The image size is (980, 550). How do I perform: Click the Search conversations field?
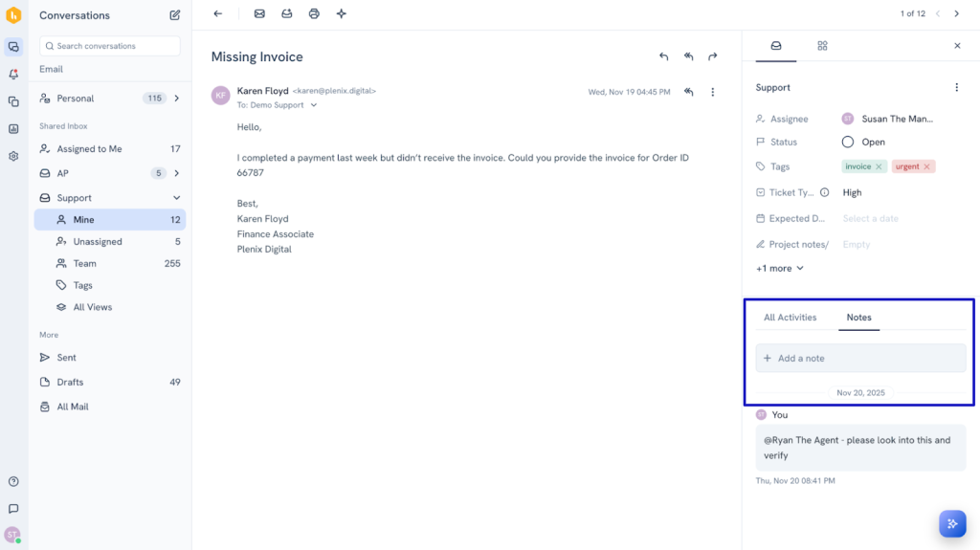pyautogui.click(x=110, y=46)
